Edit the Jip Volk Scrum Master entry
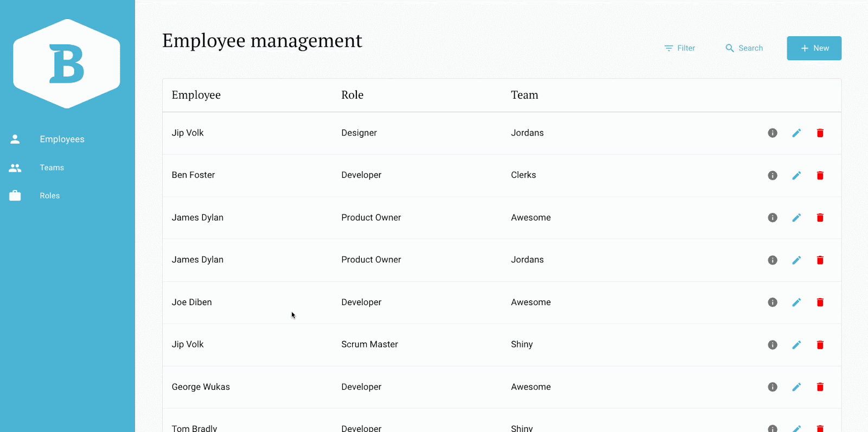This screenshot has width=868, height=432. [x=796, y=345]
